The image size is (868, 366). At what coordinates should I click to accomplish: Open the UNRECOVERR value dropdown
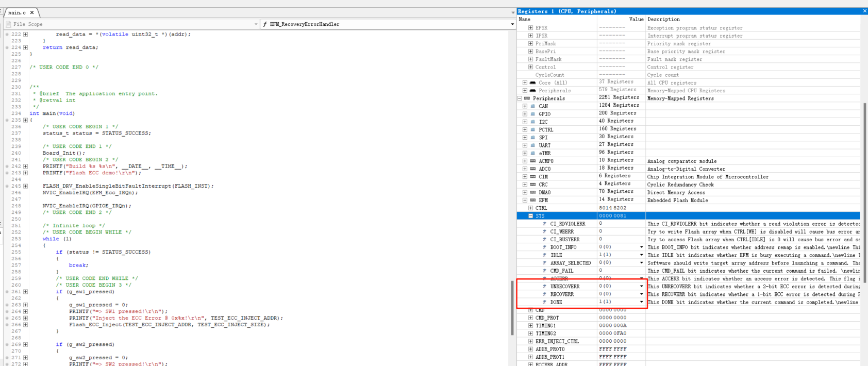click(x=641, y=286)
